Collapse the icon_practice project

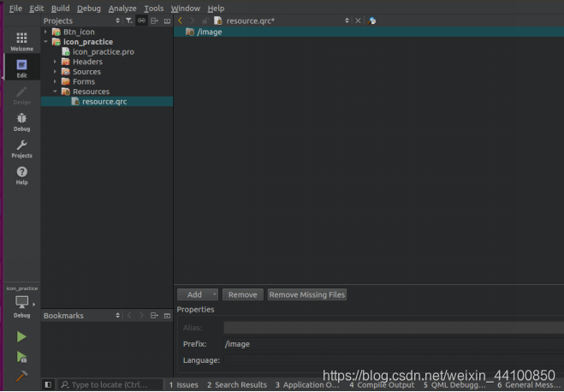[x=45, y=42]
